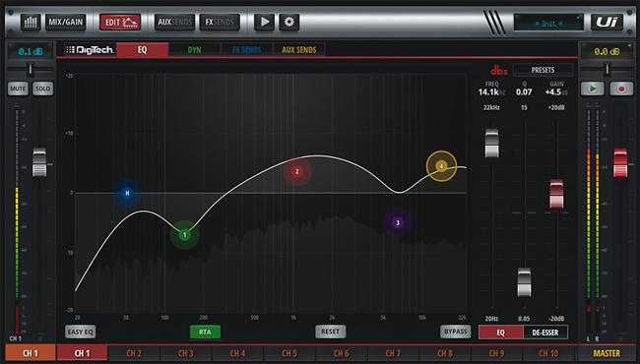The image size is (640, 364).
Task: Click the master play button
Action: (593, 89)
